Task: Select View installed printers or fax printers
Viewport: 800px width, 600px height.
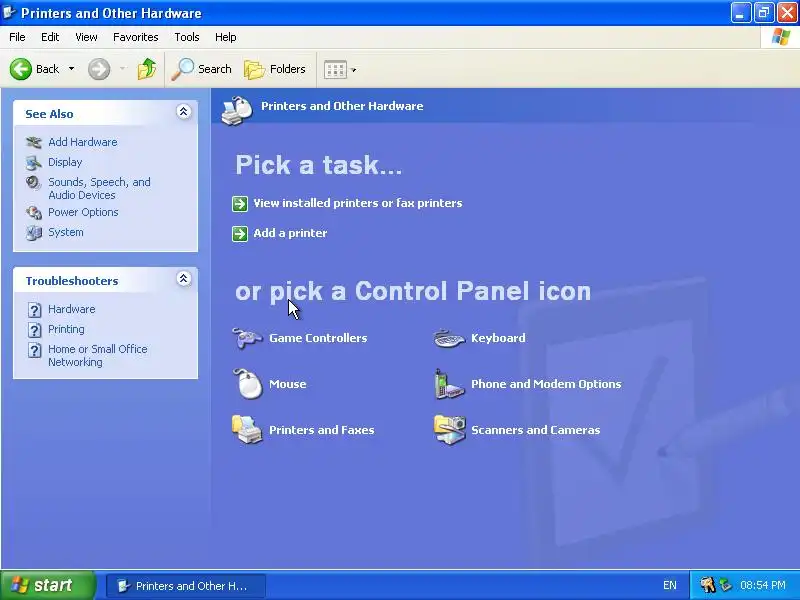Action: [x=358, y=203]
